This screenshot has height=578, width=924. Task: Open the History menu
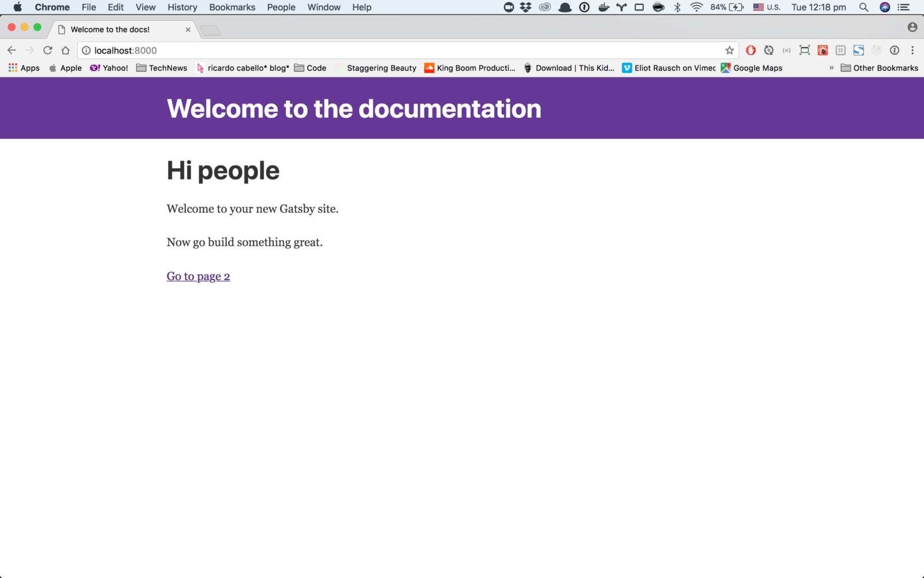(x=182, y=7)
